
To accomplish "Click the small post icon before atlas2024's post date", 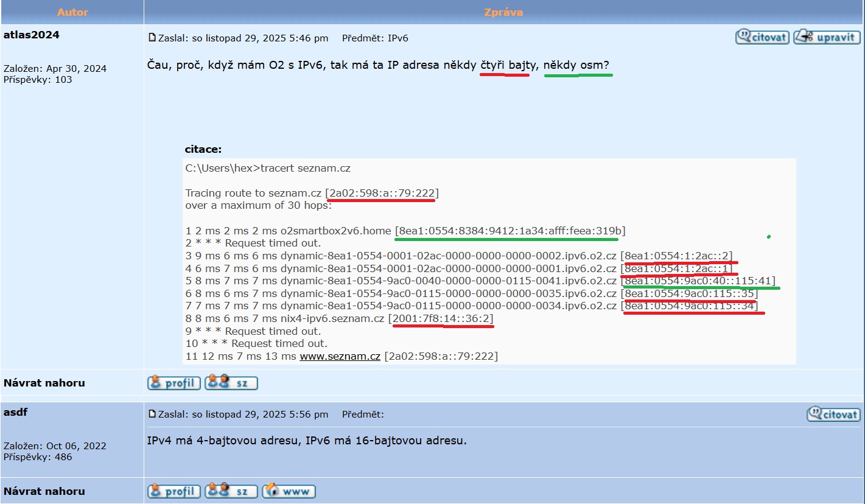I will [x=152, y=38].
